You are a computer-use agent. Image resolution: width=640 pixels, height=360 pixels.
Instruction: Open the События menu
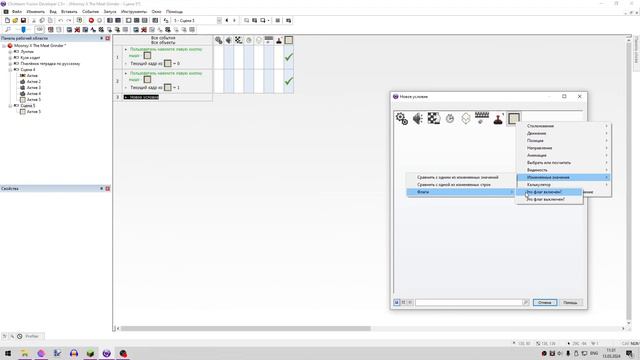coord(90,12)
